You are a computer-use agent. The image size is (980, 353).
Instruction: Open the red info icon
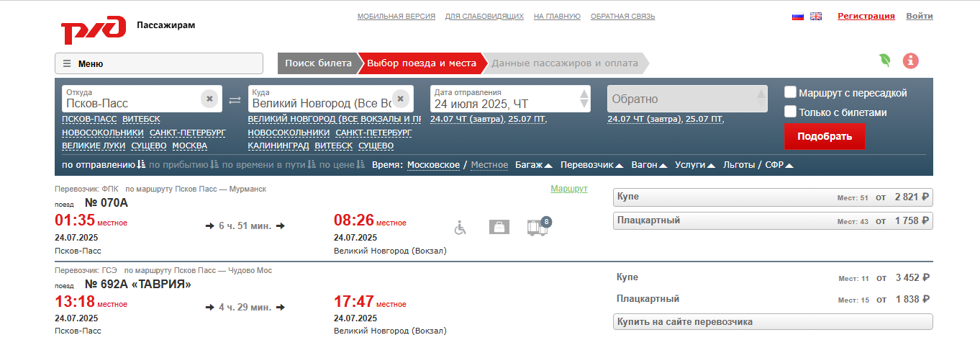[x=911, y=61]
